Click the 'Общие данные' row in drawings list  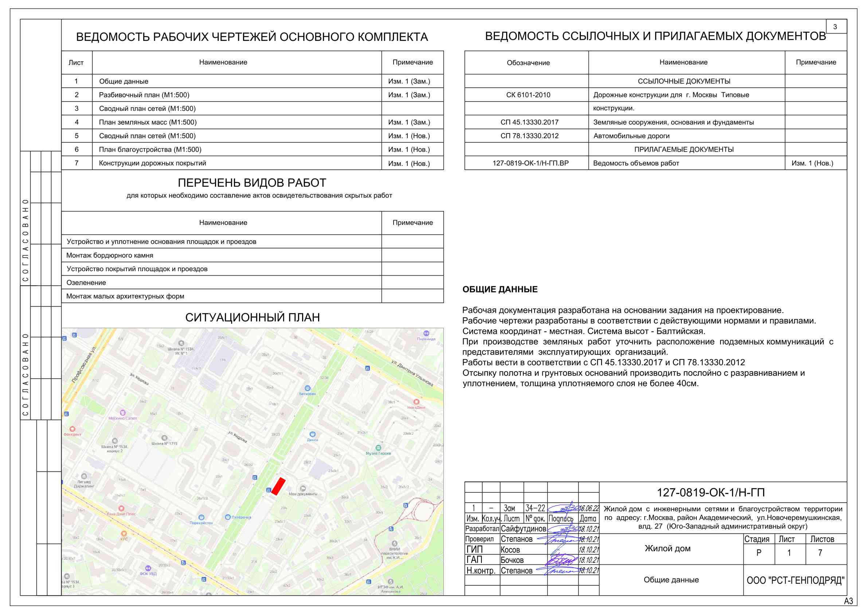pyautogui.click(x=124, y=81)
